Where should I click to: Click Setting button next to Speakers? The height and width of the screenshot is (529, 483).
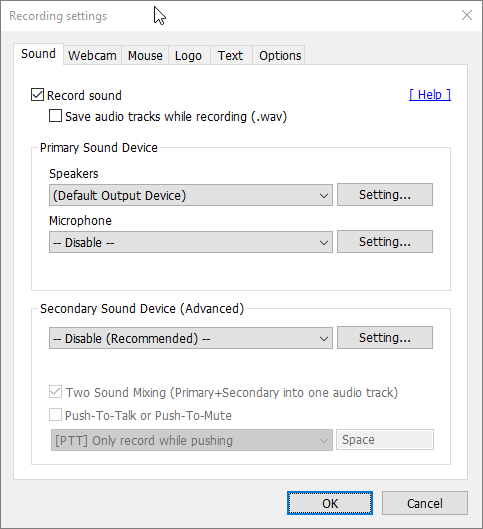click(385, 195)
